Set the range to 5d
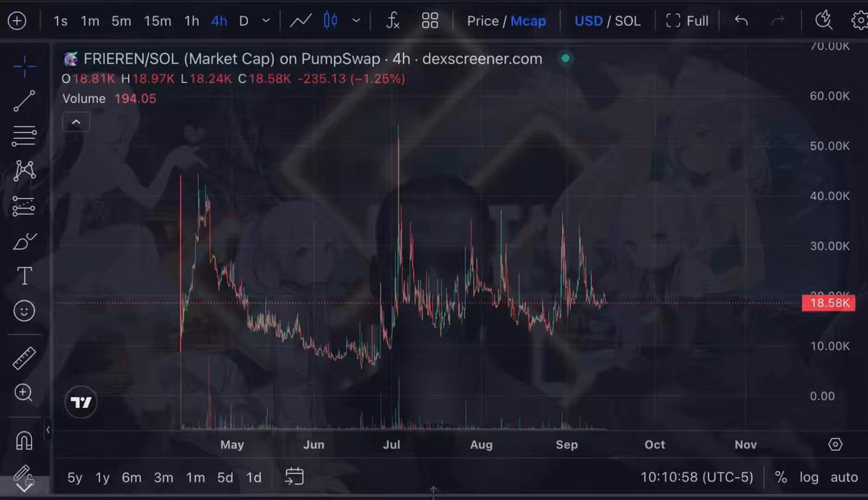The image size is (868, 500). (x=225, y=478)
